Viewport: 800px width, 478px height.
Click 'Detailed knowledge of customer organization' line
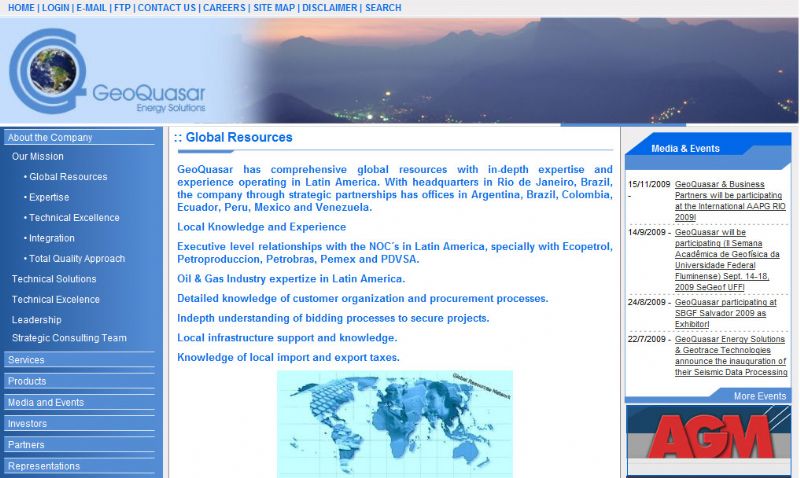coord(362,298)
